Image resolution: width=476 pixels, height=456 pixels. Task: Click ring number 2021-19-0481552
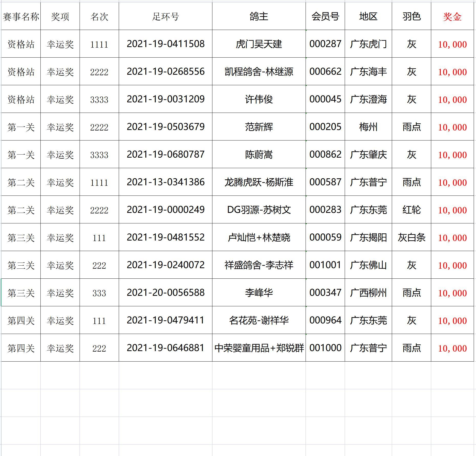[x=166, y=237]
